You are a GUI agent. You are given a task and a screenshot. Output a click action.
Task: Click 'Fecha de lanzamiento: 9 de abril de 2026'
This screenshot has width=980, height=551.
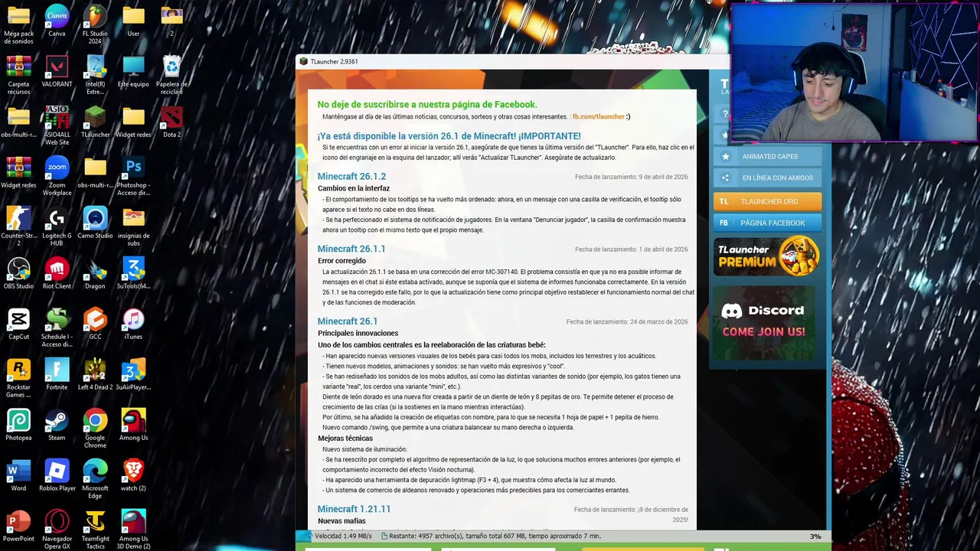point(631,177)
